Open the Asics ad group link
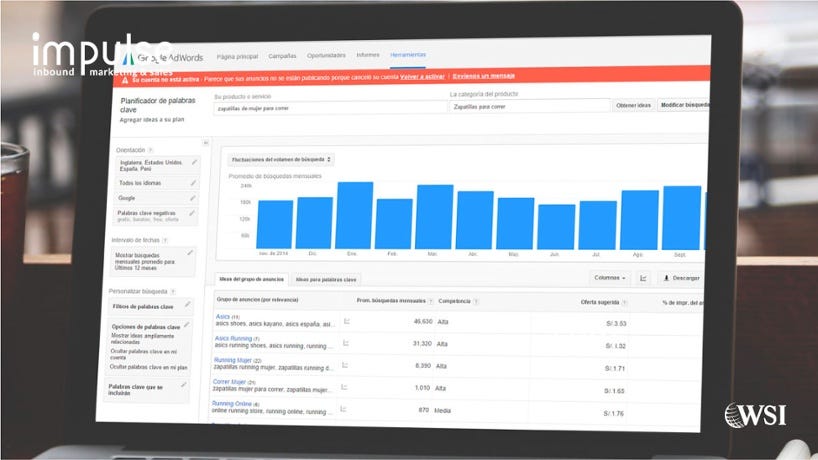Viewport: 818px width, 460px height. tap(223, 317)
